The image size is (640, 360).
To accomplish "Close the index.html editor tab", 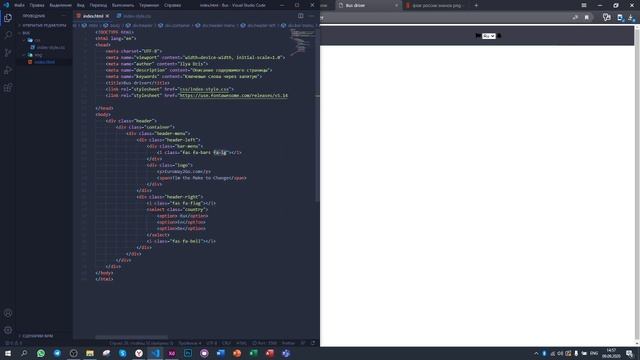I will (x=107, y=16).
